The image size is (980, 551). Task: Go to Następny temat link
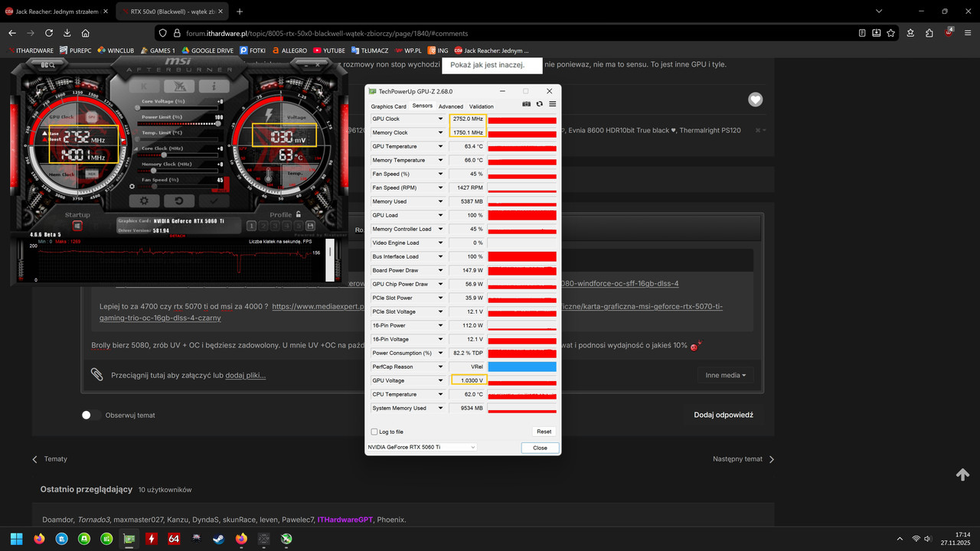click(743, 459)
